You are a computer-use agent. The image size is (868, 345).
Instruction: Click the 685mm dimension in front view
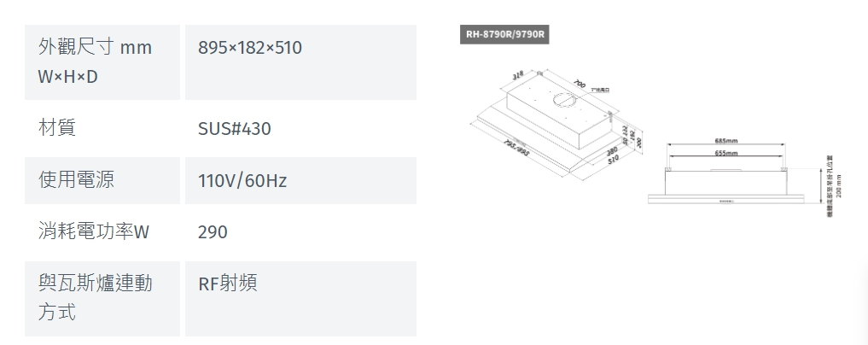(726, 140)
